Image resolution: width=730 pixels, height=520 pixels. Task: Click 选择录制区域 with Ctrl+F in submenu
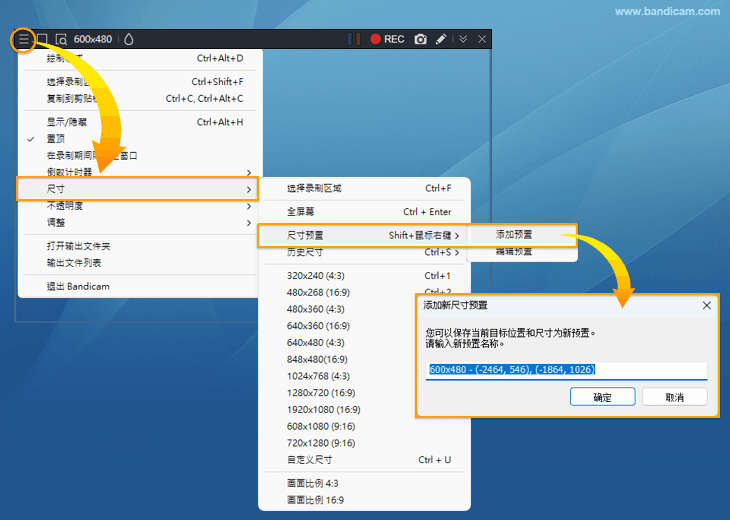(x=365, y=188)
